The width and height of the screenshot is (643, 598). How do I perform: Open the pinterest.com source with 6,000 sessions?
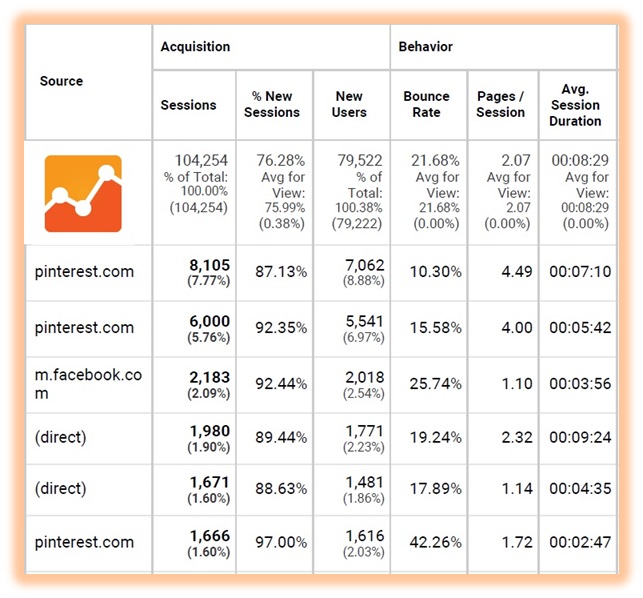84,328
